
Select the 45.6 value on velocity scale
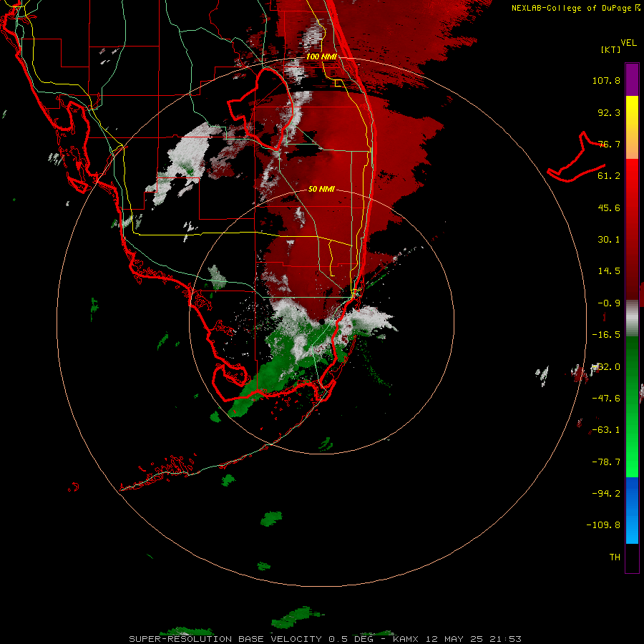pos(609,208)
